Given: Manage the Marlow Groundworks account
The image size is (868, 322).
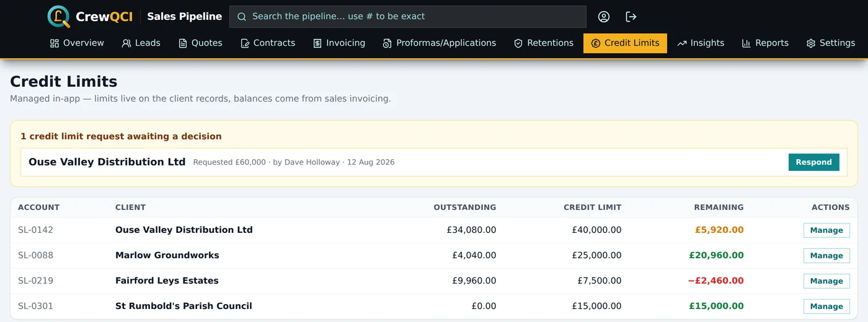Looking at the screenshot, I should [826, 256].
